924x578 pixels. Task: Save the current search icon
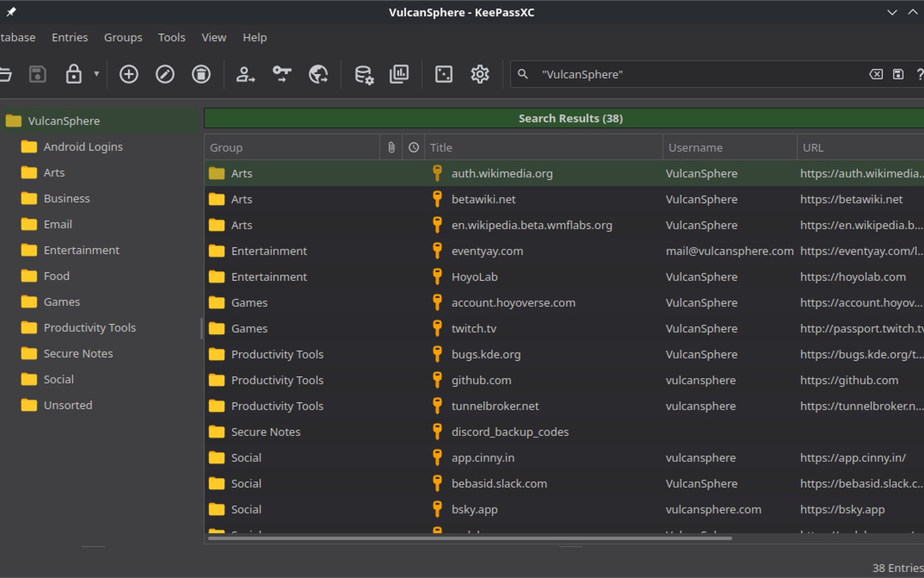[898, 74]
